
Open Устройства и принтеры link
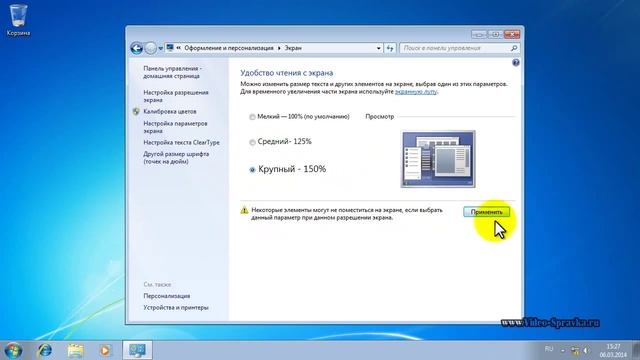pyautogui.click(x=176, y=307)
